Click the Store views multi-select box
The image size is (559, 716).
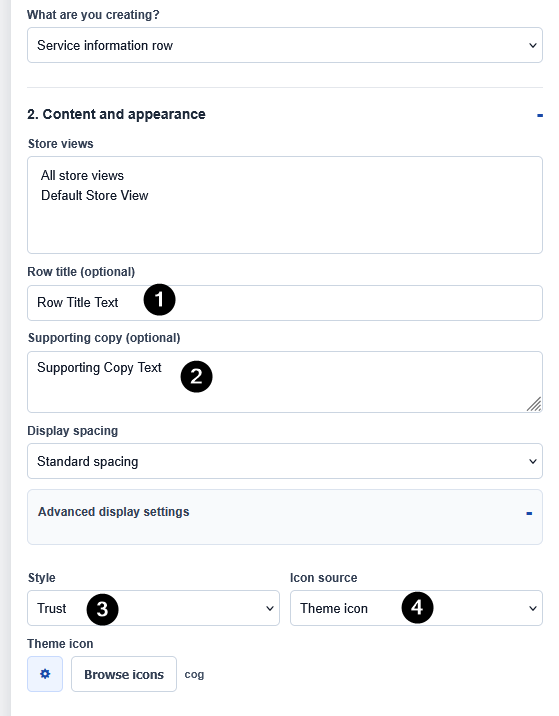285,205
